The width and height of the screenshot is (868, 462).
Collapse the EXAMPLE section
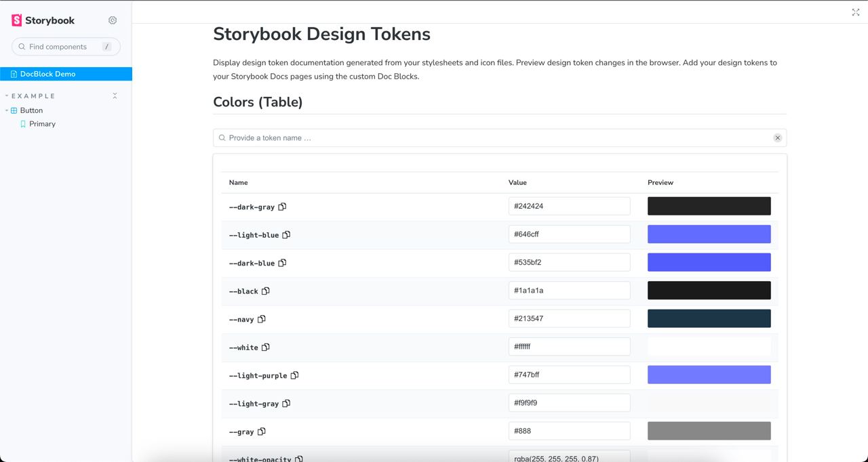(33, 96)
